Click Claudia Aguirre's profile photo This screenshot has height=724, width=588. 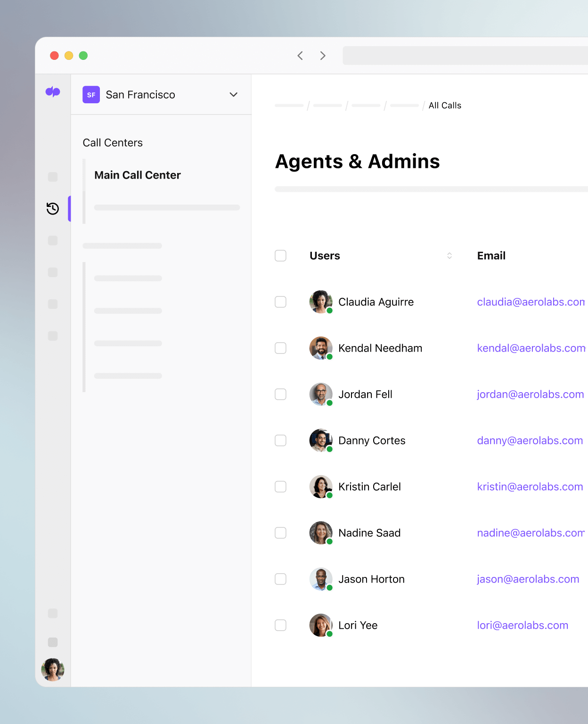pyautogui.click(x=321, y=302)
